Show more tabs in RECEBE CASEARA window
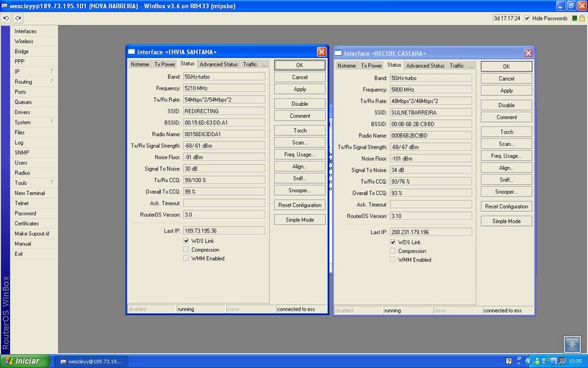Viewport: 588px width, 368px height. tap(471, 66)
